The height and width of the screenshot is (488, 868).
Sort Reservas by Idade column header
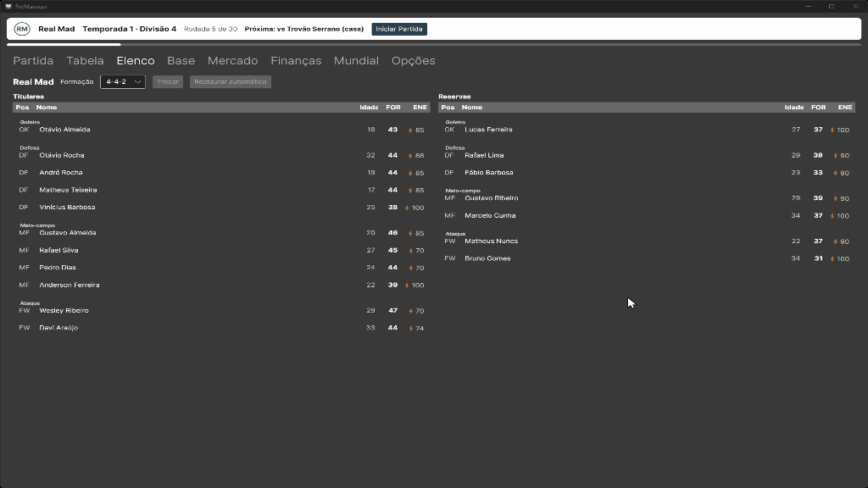click(x=793, y=108)
